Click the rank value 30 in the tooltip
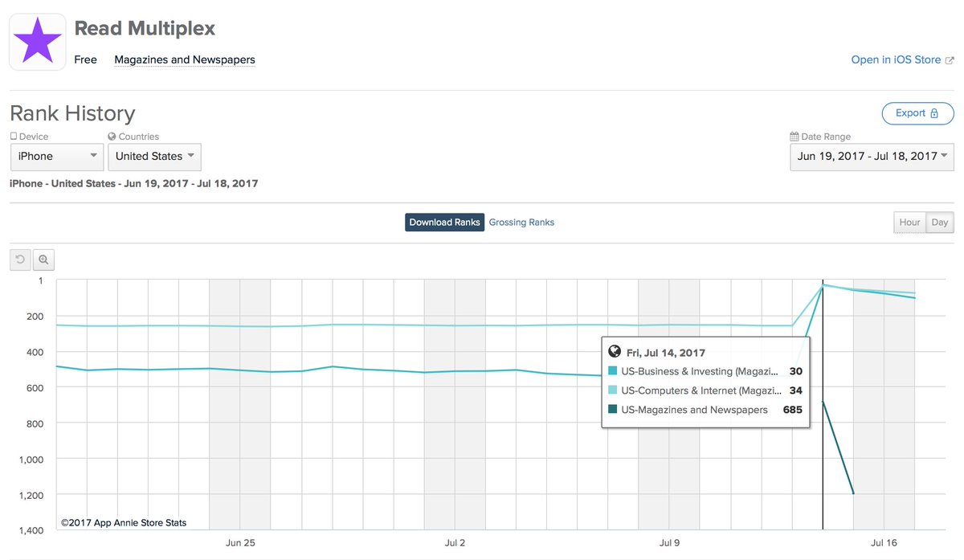 pyautogui.click(x=796, y=371)
